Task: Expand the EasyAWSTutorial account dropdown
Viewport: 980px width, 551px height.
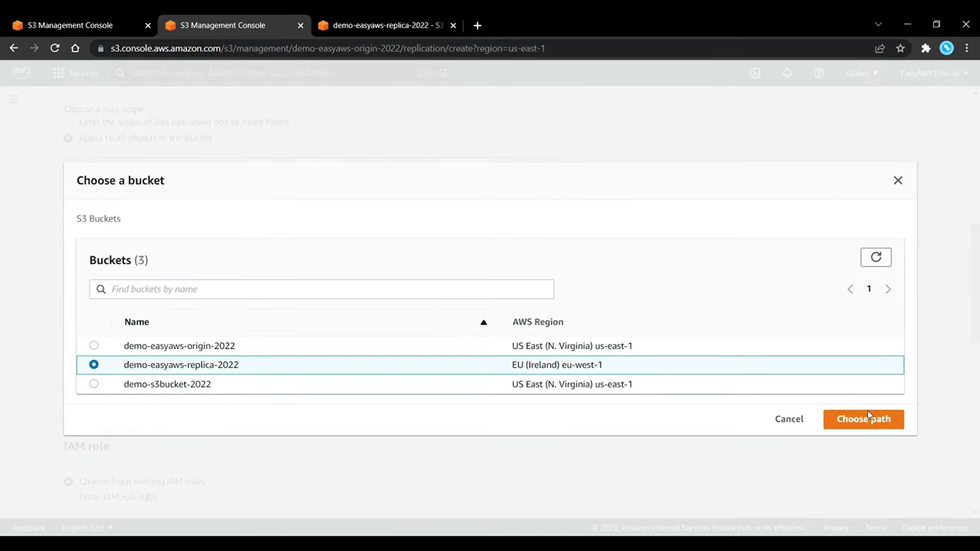Action: 934,73
